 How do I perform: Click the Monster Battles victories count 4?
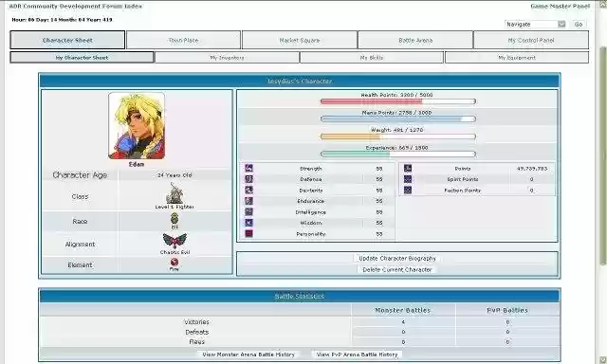click(x=403, y=322)
